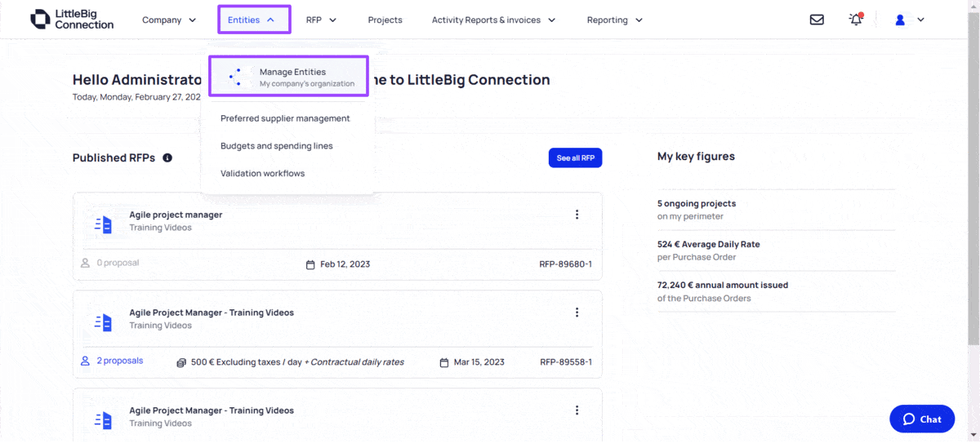Viewport: 980px width, 448px height.
Task: Click document icon of third RFP card
Action: click(x=103, y=420)
